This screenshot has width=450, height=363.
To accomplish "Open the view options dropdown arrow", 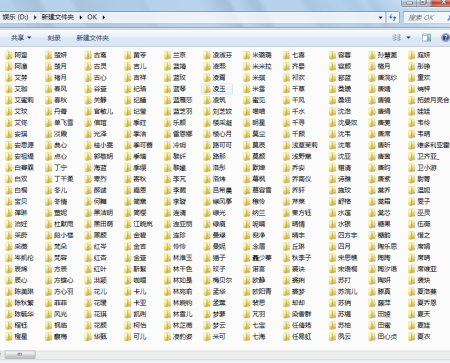I will 408,38.
